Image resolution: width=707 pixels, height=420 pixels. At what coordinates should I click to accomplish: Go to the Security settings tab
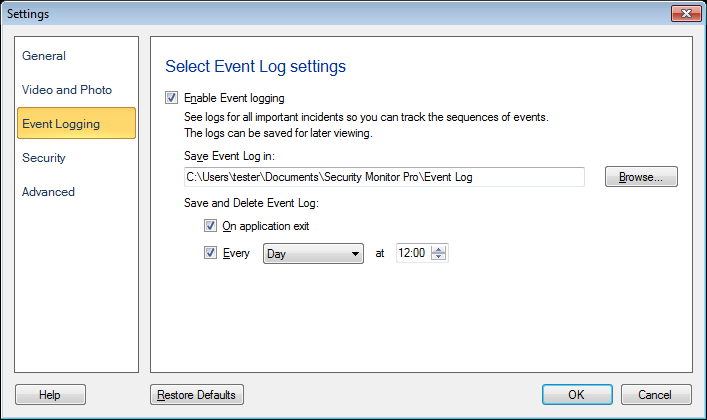click(x=44, y=158)
